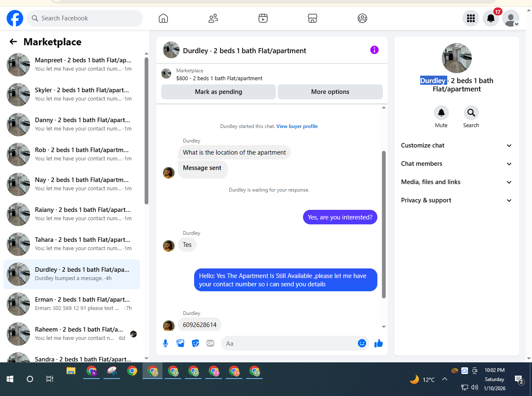Screen dimensions: 532x396
Task: Expand Media, files and links section
Action: point(457,182)
